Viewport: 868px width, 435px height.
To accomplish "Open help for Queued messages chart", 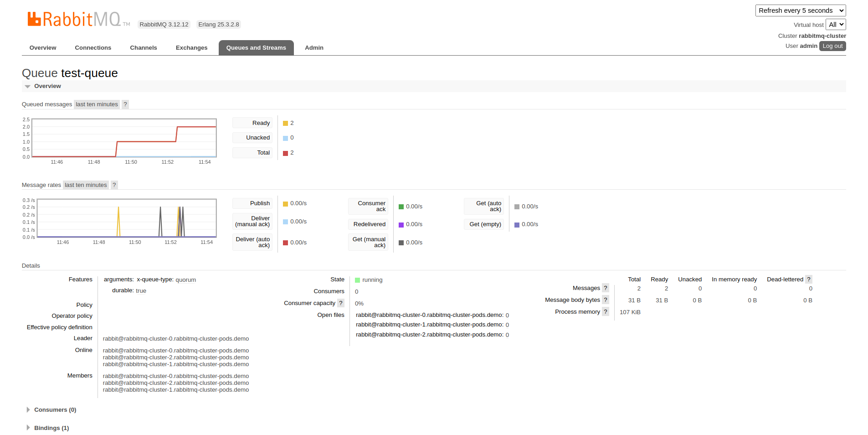I will click(x=125, y=104).
